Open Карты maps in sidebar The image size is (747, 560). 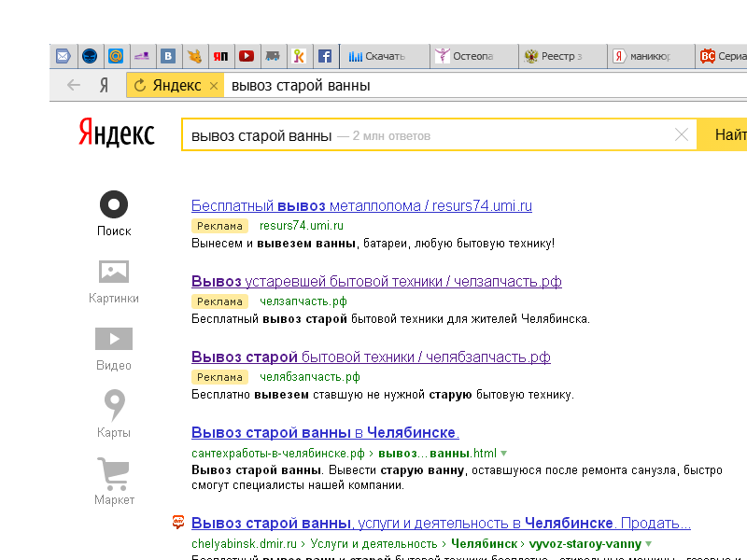pyautogui.click(x=114, y=415)
